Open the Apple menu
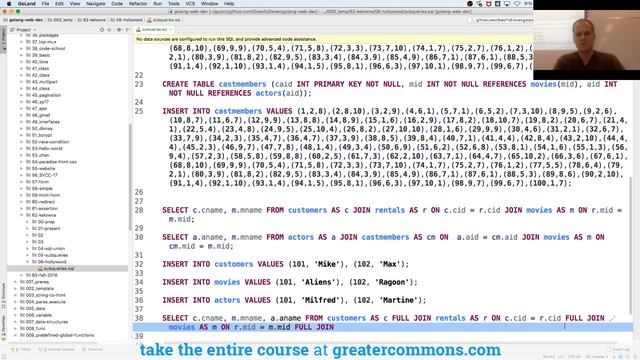The width and height of the screenshot is (640, 360). [x=9, y=4]
